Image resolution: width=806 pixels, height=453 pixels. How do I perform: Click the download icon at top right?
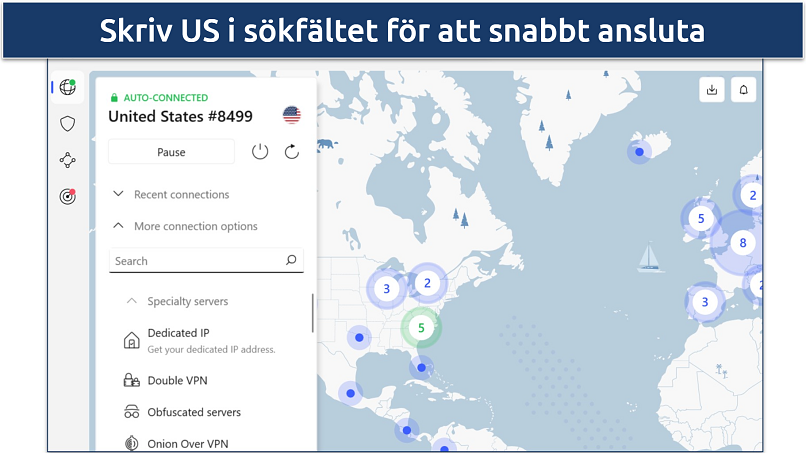712,90
